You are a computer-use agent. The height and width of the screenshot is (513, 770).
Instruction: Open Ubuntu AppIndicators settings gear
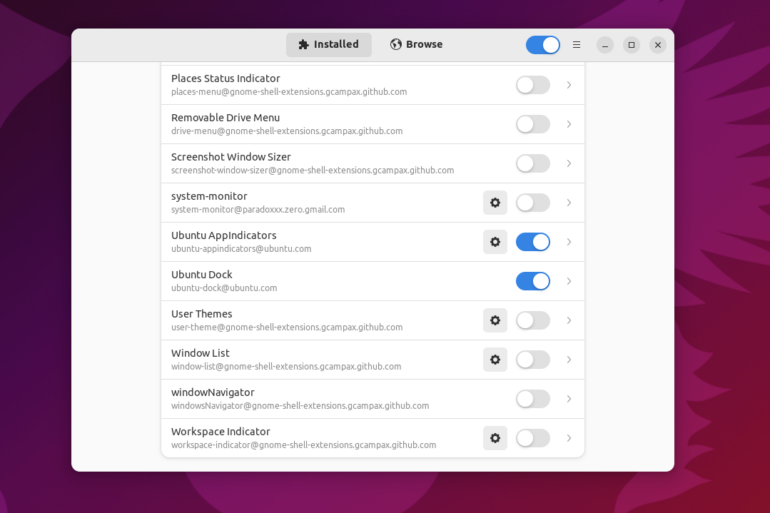click(495, 242)
